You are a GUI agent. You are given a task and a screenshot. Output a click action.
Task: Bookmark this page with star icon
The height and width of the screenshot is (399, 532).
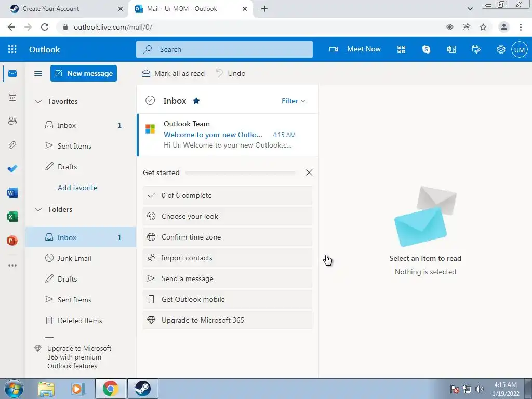(483, 27)
